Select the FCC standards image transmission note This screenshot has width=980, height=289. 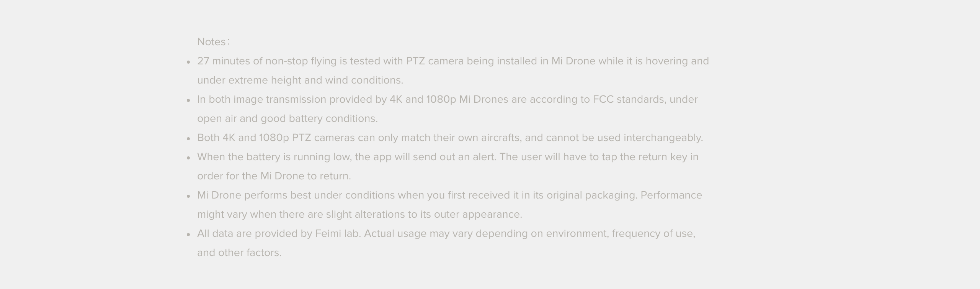tap(447, 109)
